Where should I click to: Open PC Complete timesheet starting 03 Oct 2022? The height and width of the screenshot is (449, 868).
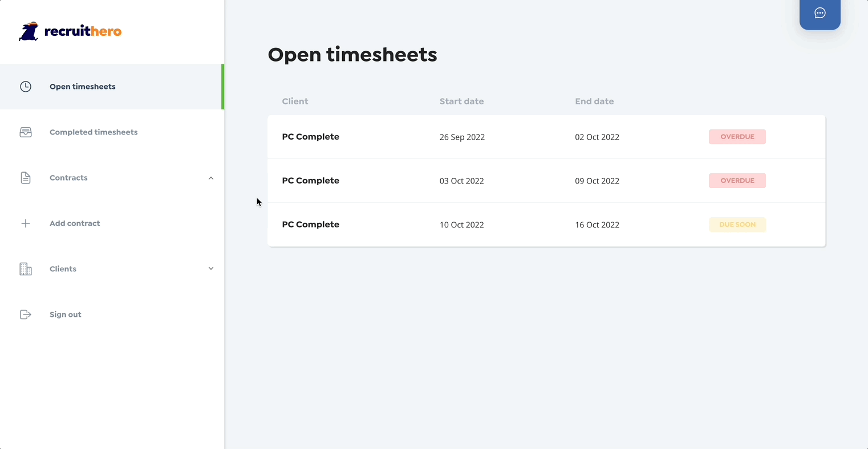(546, 181)
